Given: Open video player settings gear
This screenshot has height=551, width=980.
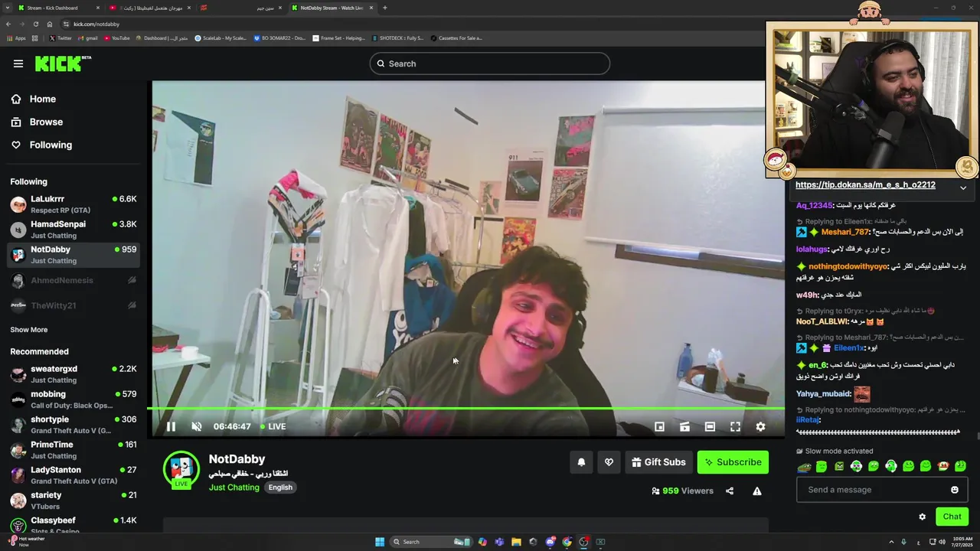Looking at the screenshot, I should point(760,426).
